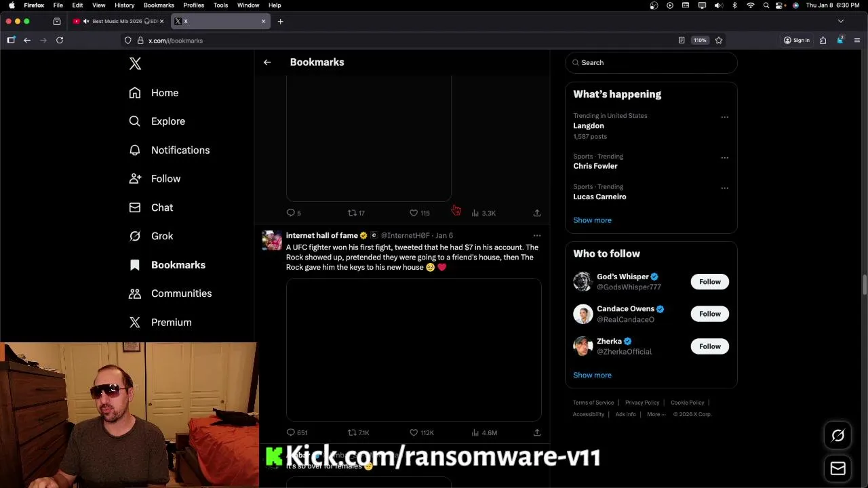Open the Terms of Service link
This screenshot has height=488, width=868.
pos(593,403)
